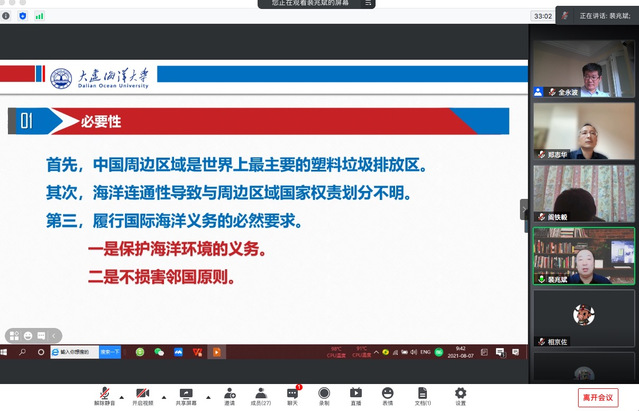Open meeting settings gear

460,392
